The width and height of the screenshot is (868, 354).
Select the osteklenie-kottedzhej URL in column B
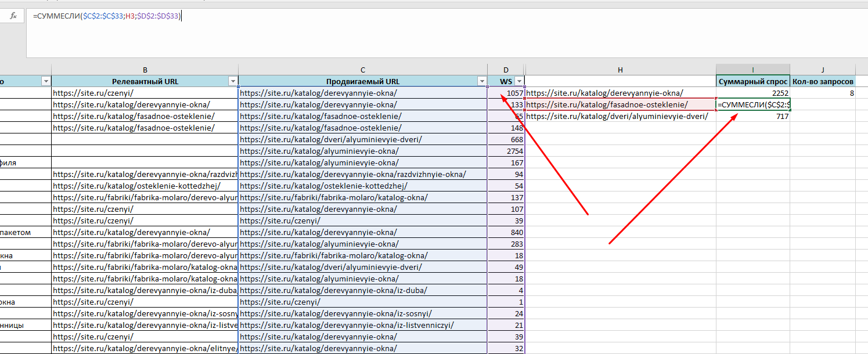[x=145, y=186]
